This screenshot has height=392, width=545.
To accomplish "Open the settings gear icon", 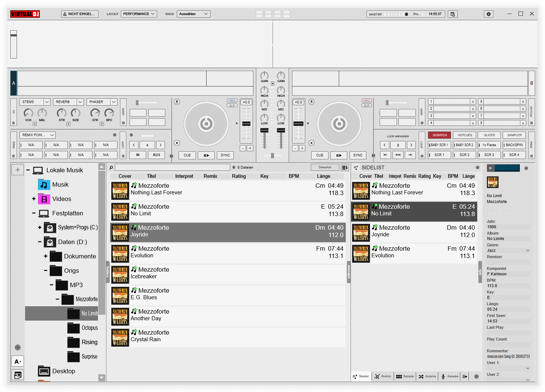I will click(x=489, y=14).
